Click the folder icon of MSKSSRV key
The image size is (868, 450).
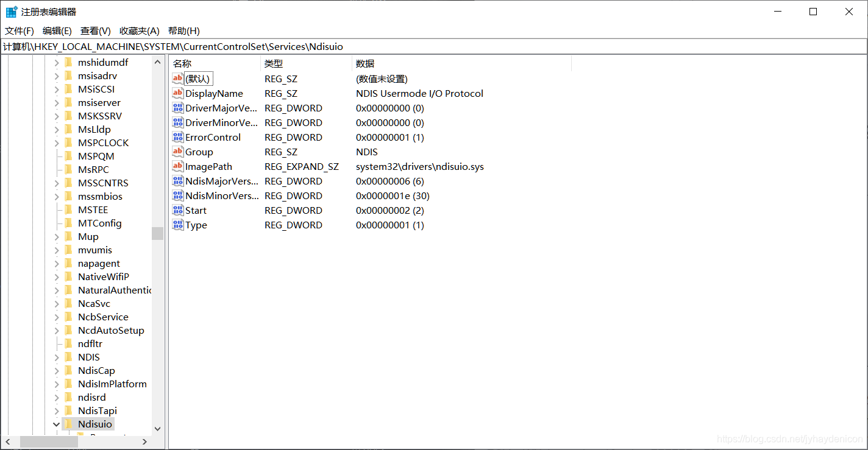68,116
